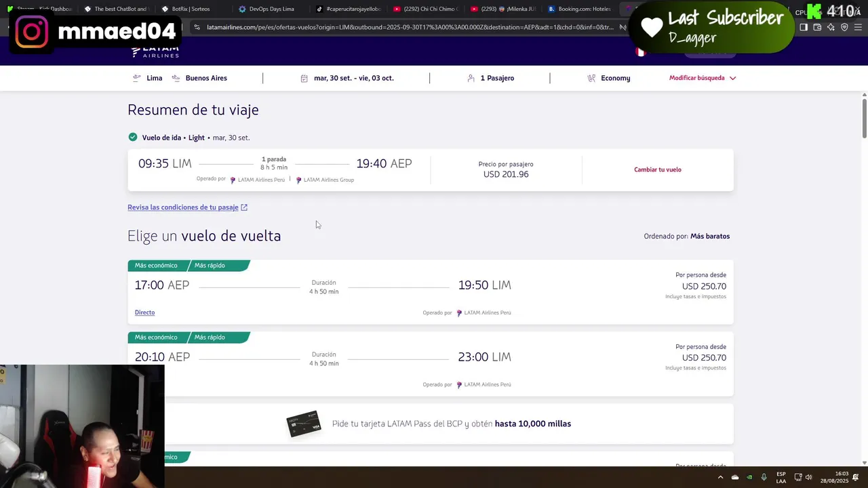Screen dimensions: 868x488
Task: Click the LATAM Pass credit card image
Action: click(x=304, y=424)
